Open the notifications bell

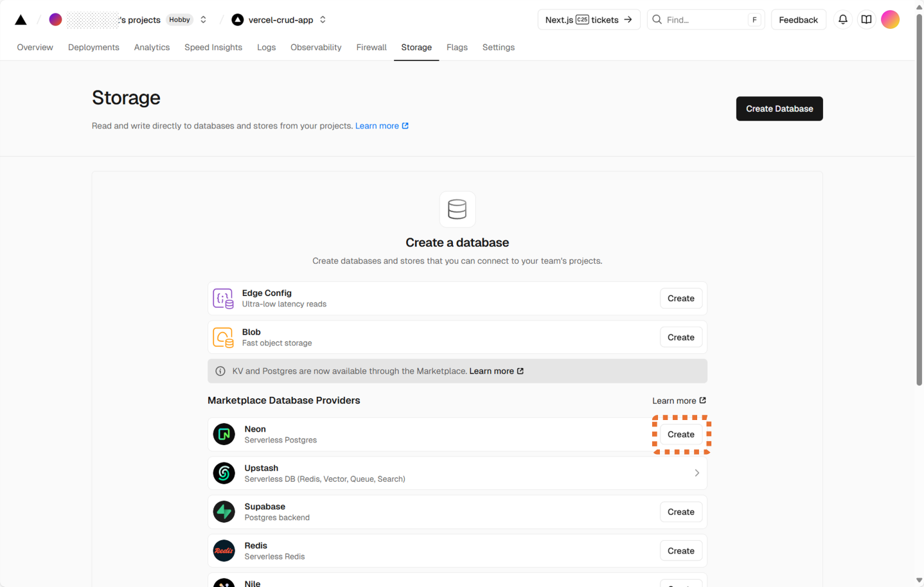[x=842, y=20]
